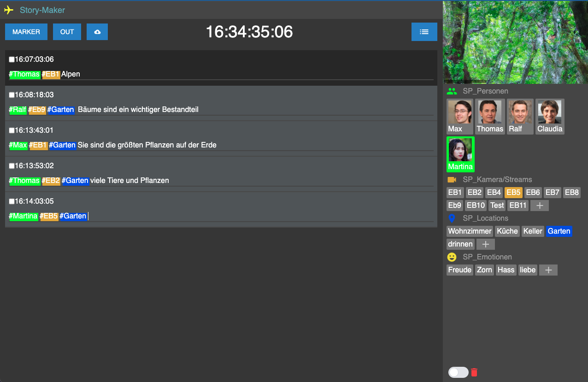Add a new location with plus
The height and width of the screenshot is (382, 588).
[x=486, y=244]
